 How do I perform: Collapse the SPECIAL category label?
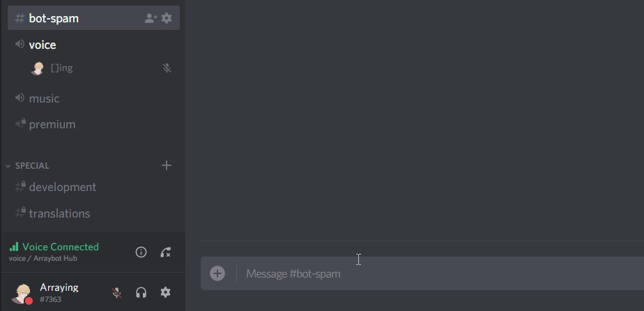(32, 166)
